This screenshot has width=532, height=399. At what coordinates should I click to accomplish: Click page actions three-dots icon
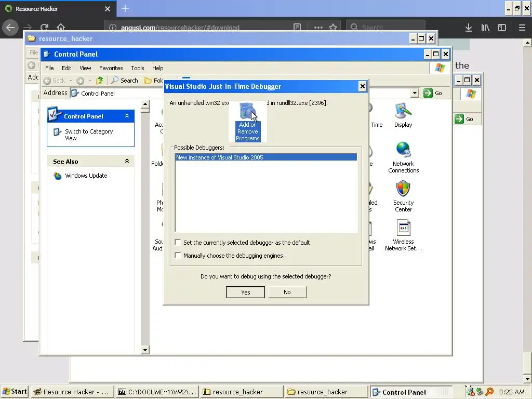click(x=318, y=28)
